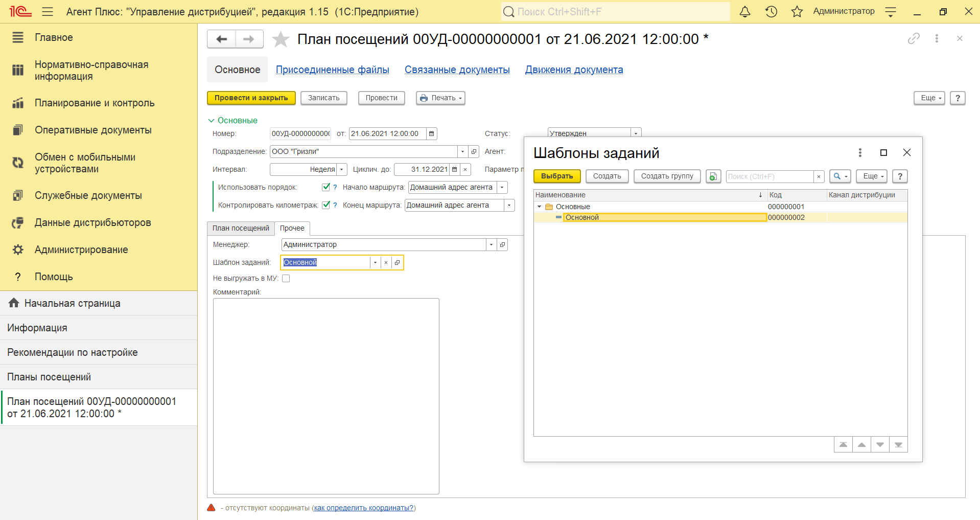
Task: Open the settings menu beside Администратор
Action: click(891, 11)
